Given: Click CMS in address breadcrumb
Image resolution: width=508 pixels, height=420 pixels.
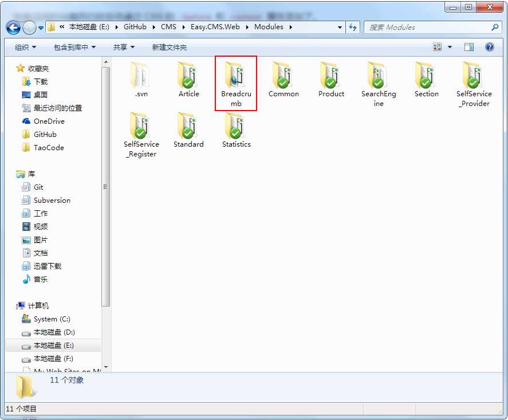Looking at the screenshot, I should click(168, 27).
